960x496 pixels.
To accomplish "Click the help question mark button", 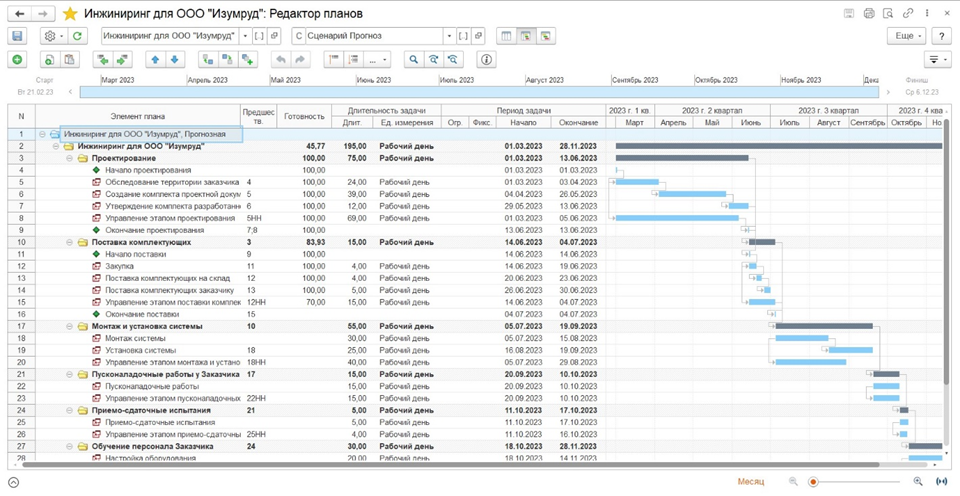I will (941, 36).
